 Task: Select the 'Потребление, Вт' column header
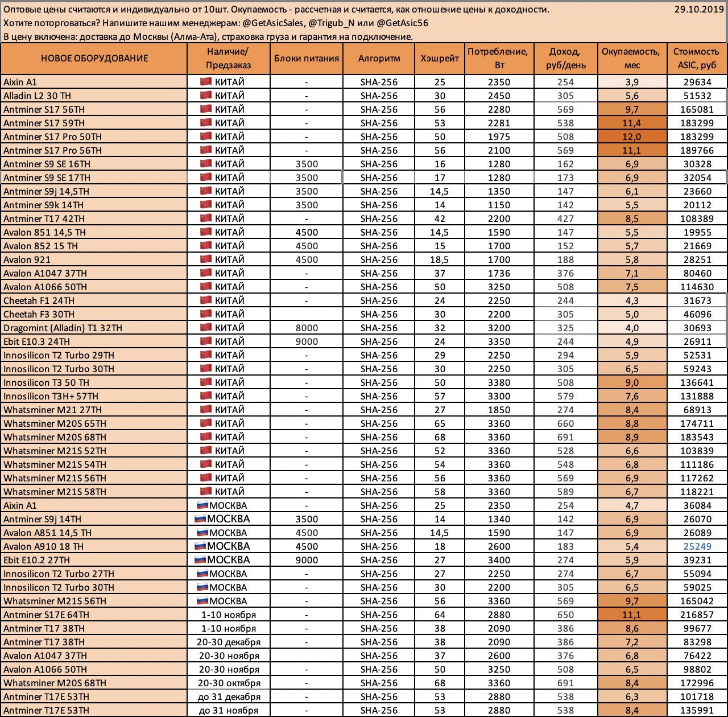pos(499,59)
